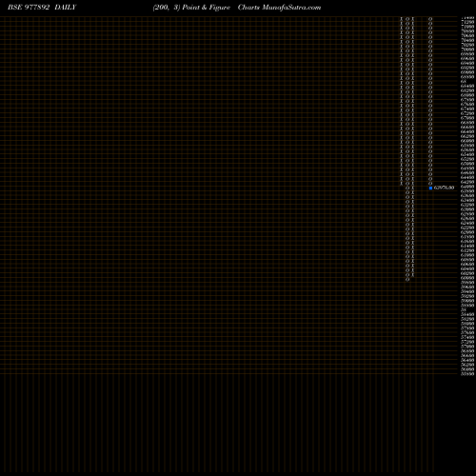Click the truncated 68 price axis label
This screenshot has height=476, width=476.
tap(464, 81)
